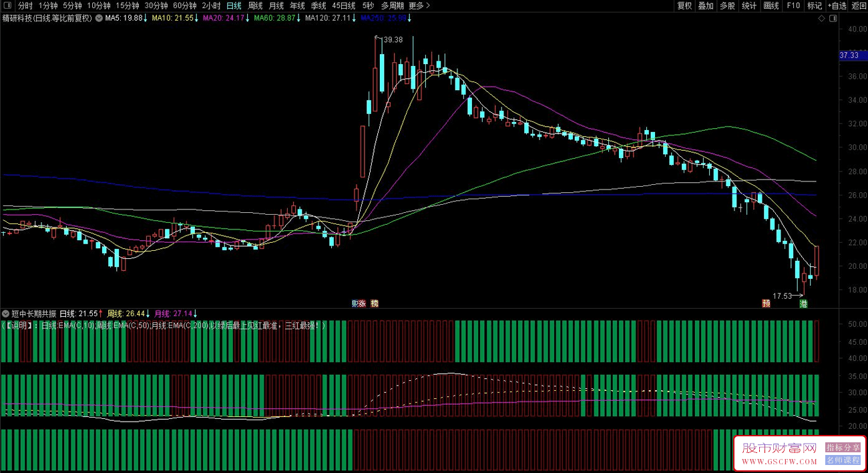Select the 日线 daily period

[x=234, y=5]
